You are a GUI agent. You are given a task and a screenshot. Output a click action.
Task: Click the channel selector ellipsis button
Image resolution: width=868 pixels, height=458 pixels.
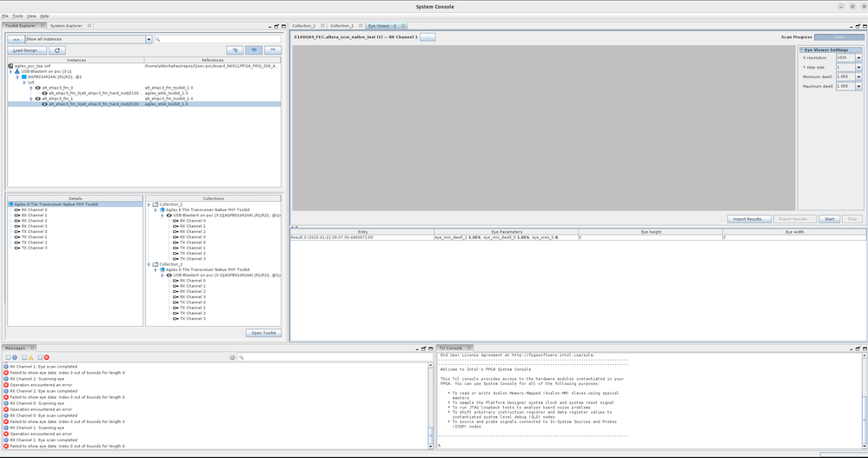click(x=427, y=37)
